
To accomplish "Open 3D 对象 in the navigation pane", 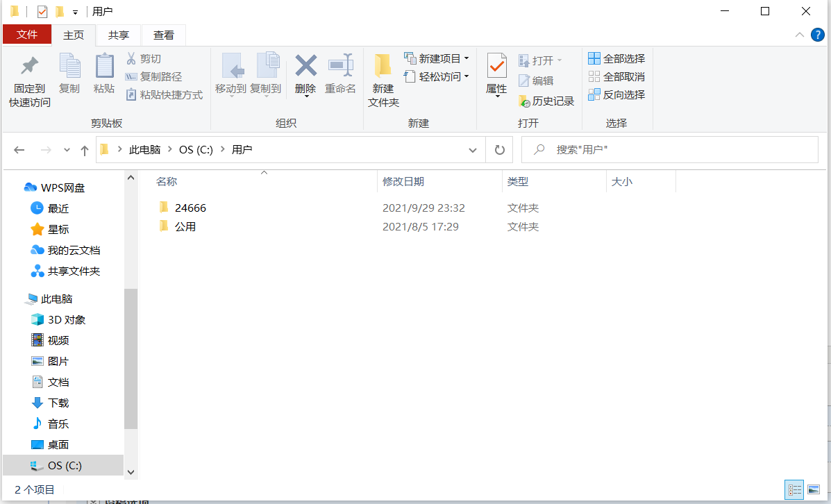I will click(59, 319).
